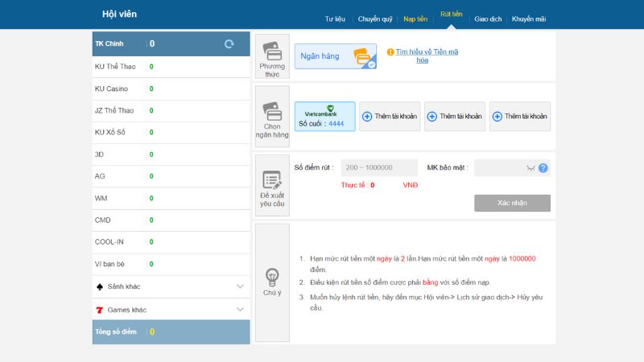Viewport: 644px width, 362px height.
Task: Click the spade icon beside Sảnh khác
Action: coord(100,286)
